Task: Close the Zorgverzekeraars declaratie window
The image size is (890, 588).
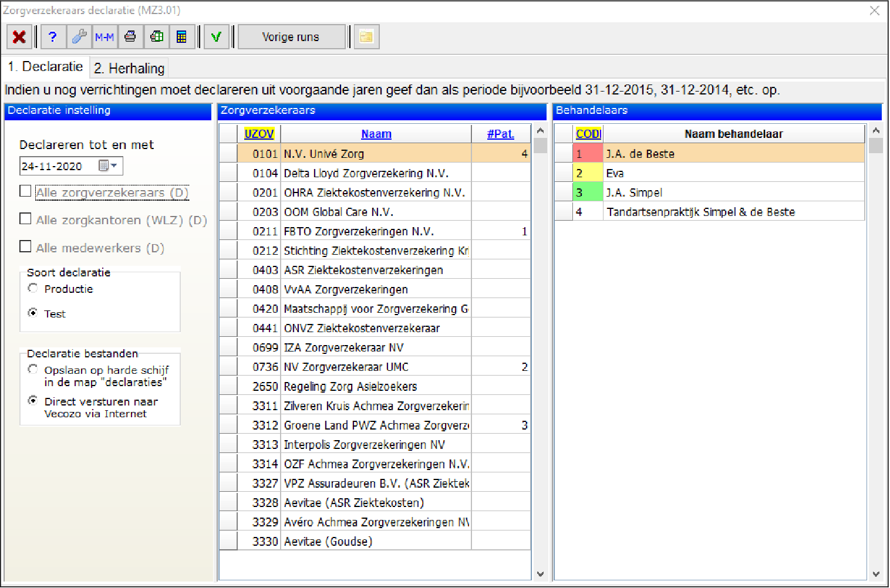Action: pyautogui.click(x=875, y=11)
